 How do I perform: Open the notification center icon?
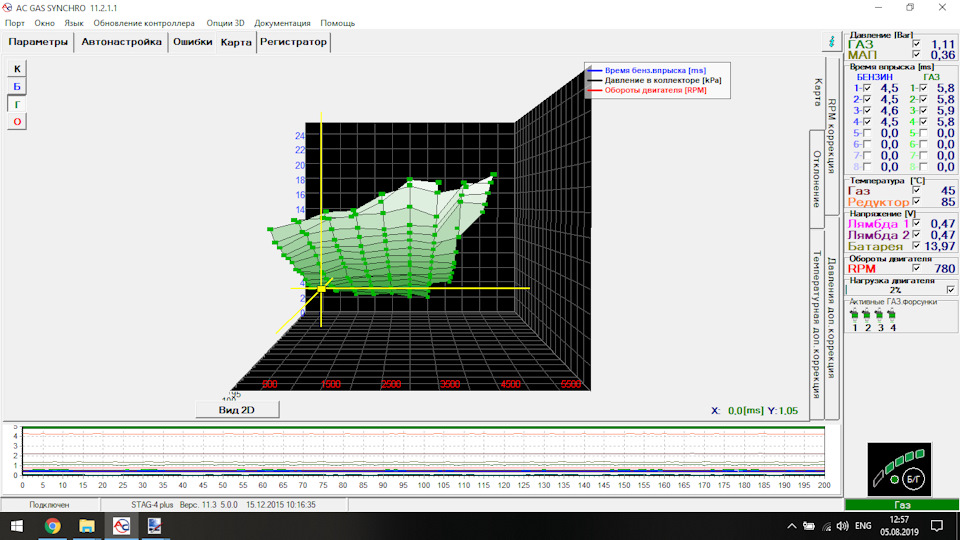[937, 526]
